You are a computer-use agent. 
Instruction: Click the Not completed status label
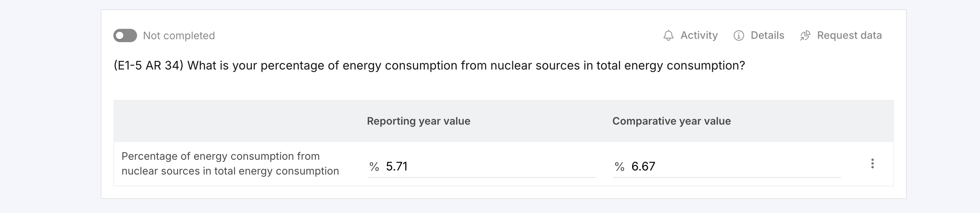point(179,36)
